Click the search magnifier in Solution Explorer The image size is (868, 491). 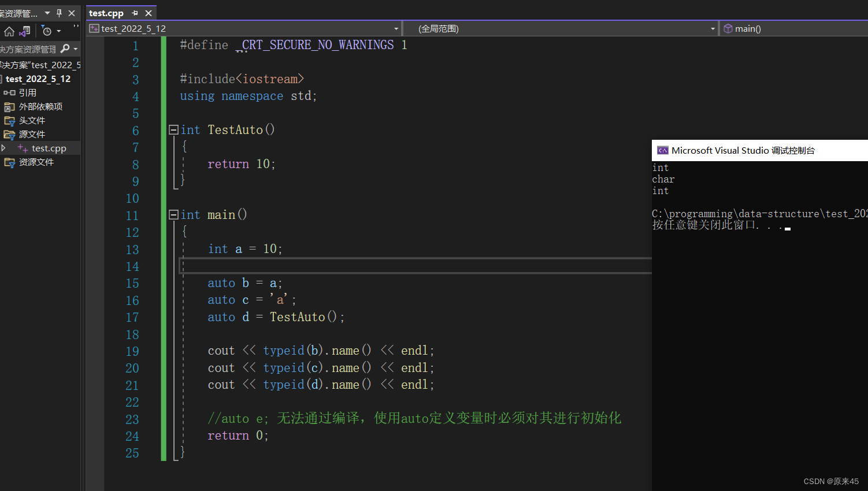click(x=65, y=48)
